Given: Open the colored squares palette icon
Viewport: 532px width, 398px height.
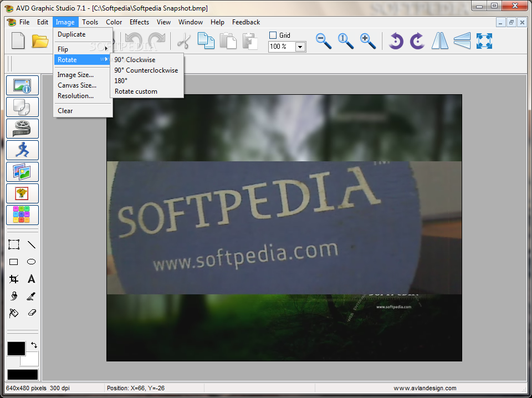Looking at the screenshot, I should point(22,215).
